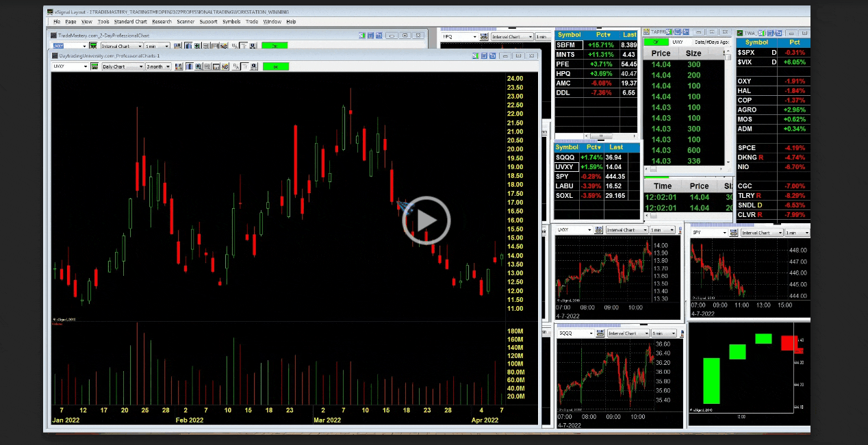868x445 pixels.
Task: Click the Last column header in the SQQQ watchlist
Action: (615, 147)
